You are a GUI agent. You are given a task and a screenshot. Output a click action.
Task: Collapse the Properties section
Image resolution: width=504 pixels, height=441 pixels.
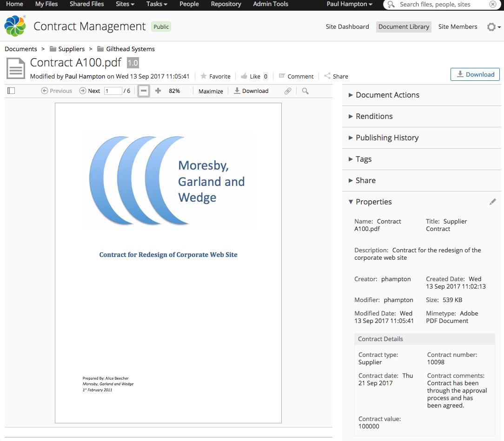[x=373, y=202]
